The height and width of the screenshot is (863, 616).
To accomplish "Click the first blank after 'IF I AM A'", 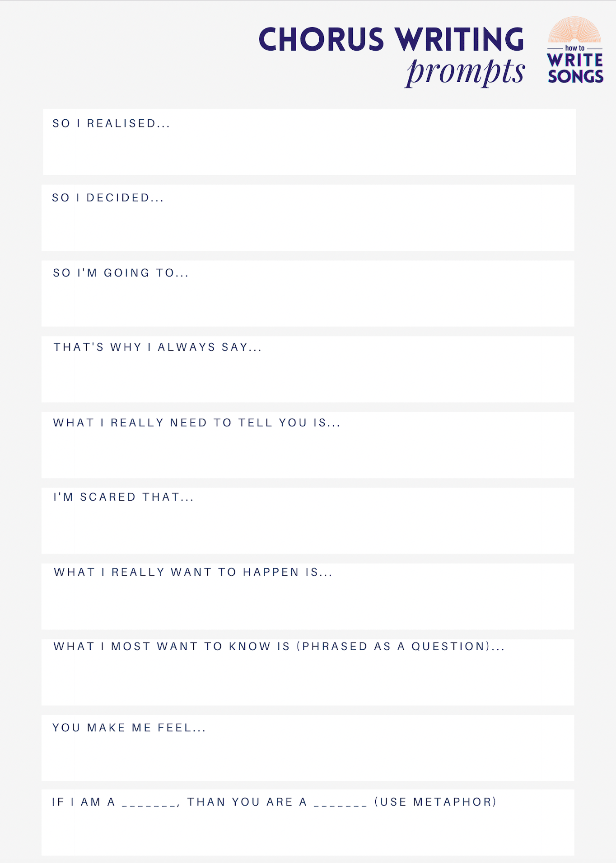I will pos(149,803).
